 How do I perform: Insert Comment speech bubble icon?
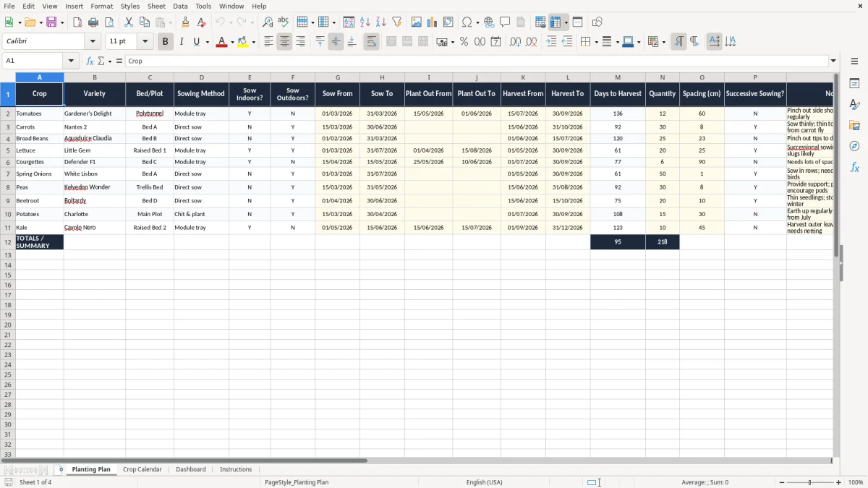click(x=505, y=22)
